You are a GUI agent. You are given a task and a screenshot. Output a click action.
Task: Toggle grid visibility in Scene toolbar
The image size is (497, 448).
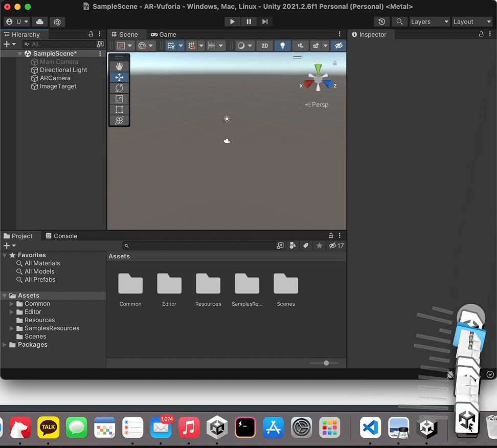[x=171, y=46]
